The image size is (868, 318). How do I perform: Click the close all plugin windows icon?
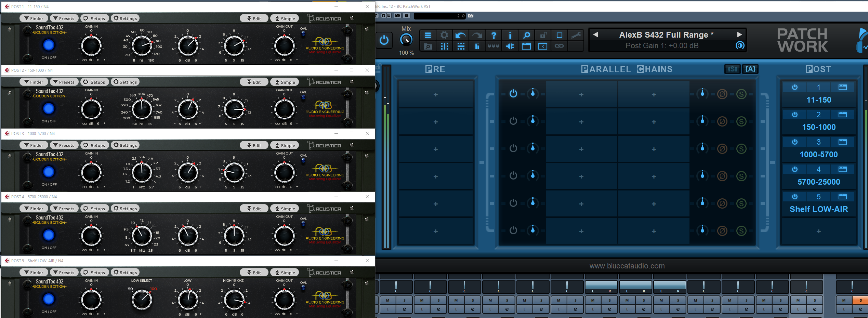543,46
